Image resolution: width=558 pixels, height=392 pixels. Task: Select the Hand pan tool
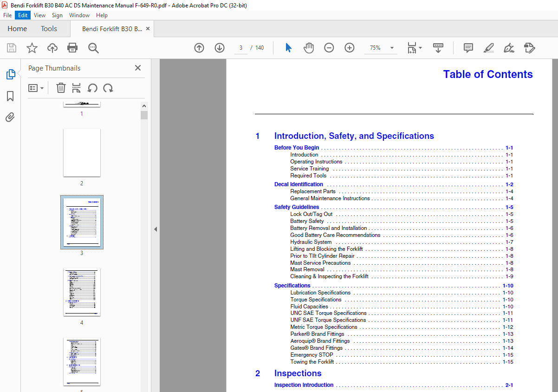coord(309,48)
